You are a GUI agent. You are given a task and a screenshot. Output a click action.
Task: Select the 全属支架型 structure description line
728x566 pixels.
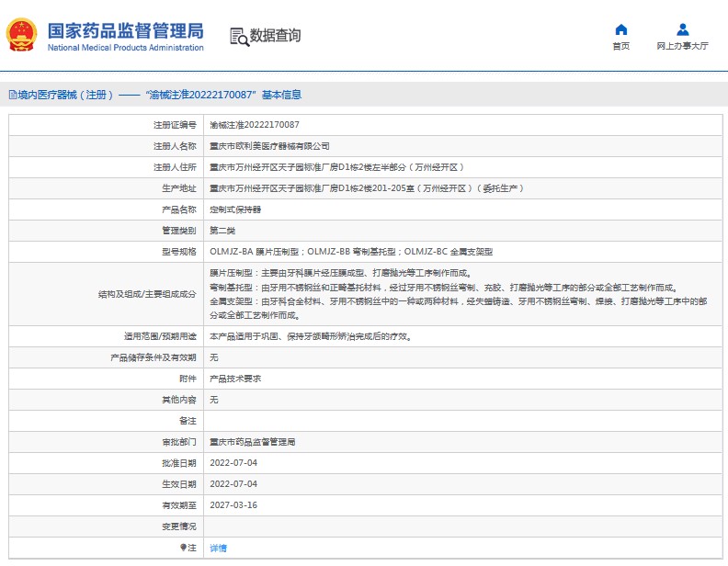coord(459,308)
